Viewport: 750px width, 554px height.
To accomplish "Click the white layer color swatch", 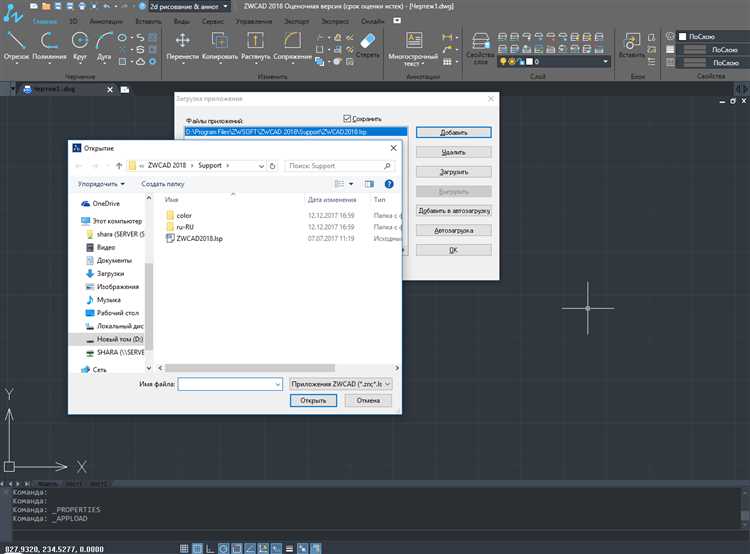I will click(529, 61).
